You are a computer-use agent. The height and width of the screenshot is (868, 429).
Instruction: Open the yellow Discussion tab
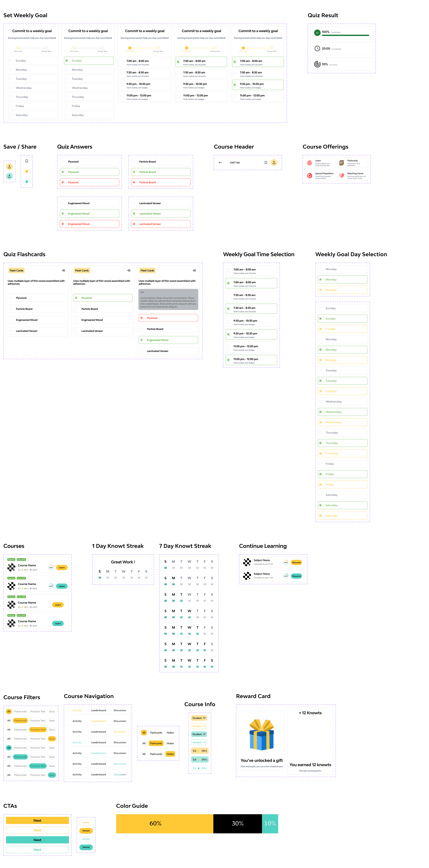[x=120, y=732]
